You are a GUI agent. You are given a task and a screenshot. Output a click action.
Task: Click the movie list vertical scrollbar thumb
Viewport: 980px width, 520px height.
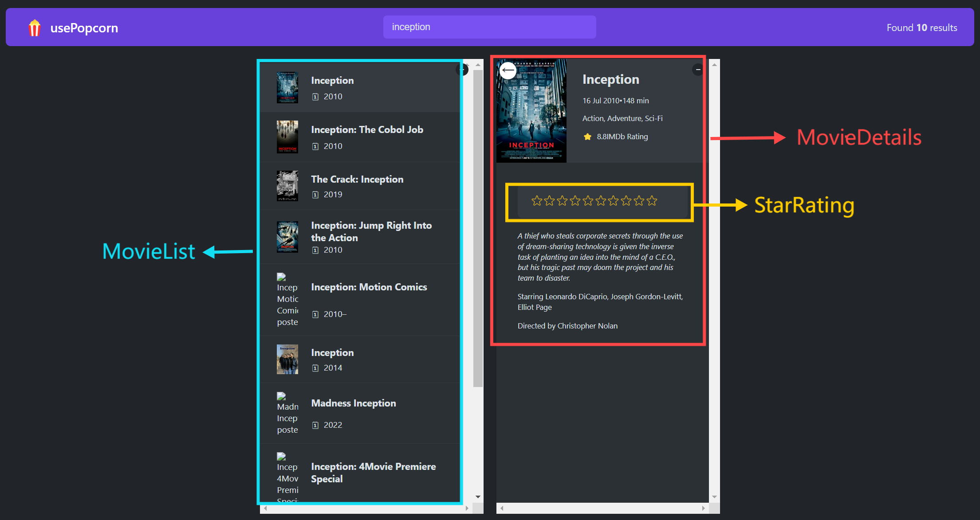pos(478,228)
